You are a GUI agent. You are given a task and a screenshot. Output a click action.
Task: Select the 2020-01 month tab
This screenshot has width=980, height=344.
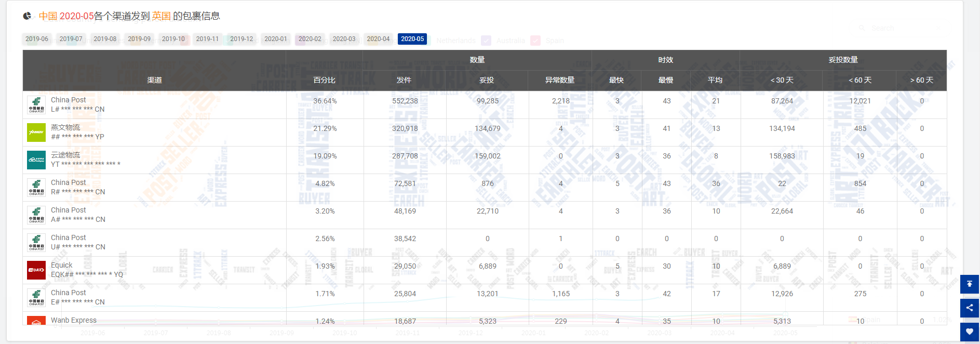(x=276, y=39)
